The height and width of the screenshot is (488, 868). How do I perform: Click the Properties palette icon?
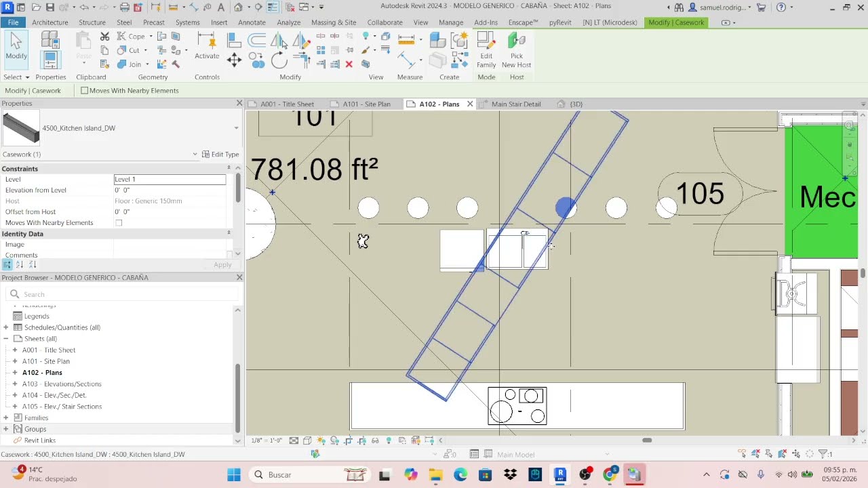(50, 60)
